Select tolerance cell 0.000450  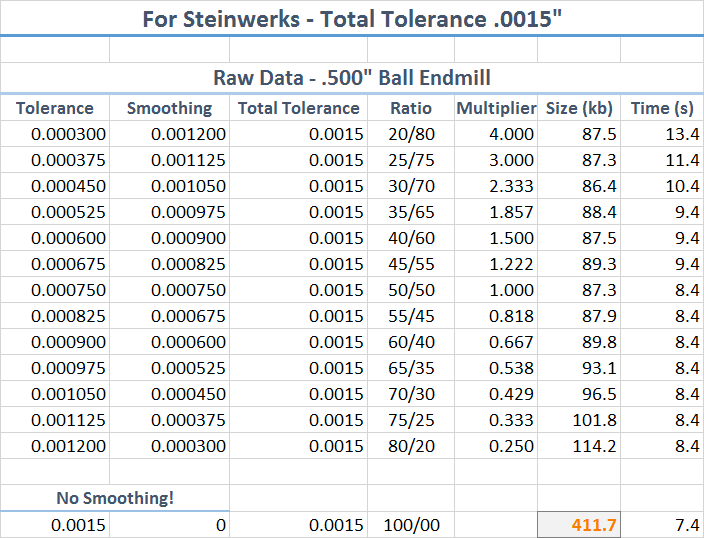(55, 186)
